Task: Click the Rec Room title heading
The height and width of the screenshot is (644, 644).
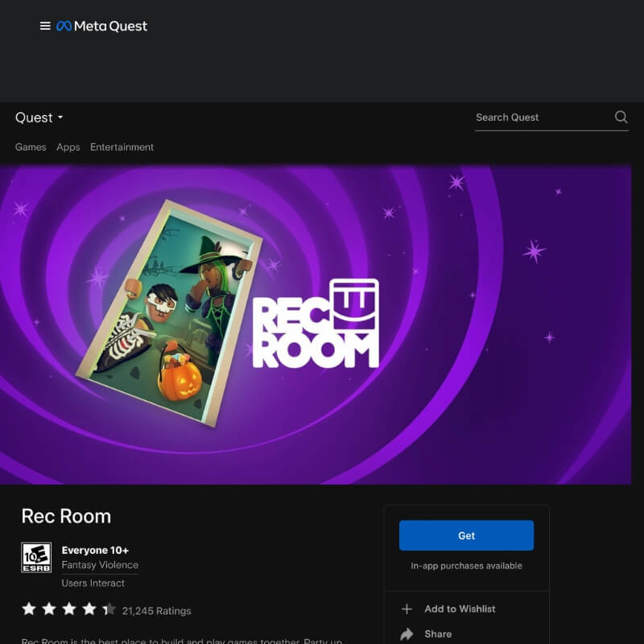Action: pos(66,516)
